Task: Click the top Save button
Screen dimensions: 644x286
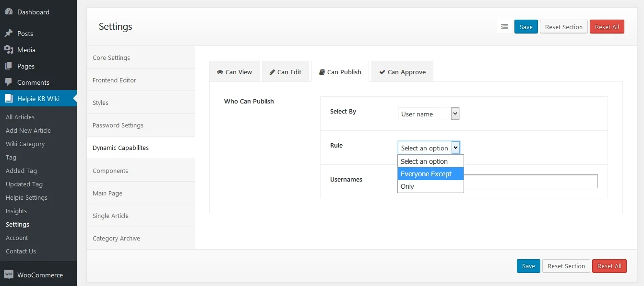Action: (x=526, y=27)
